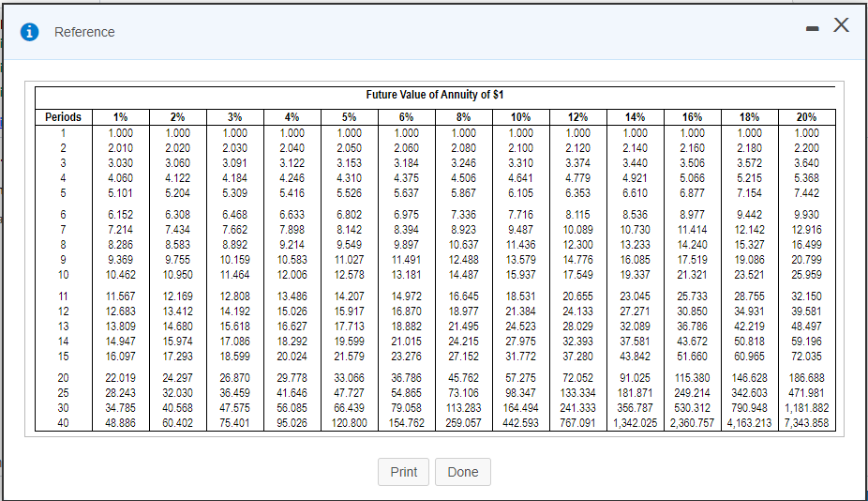The image size is (868, 501).
Task: Click value 72.052 in the 12% column
Action: (x=578, y=378)
